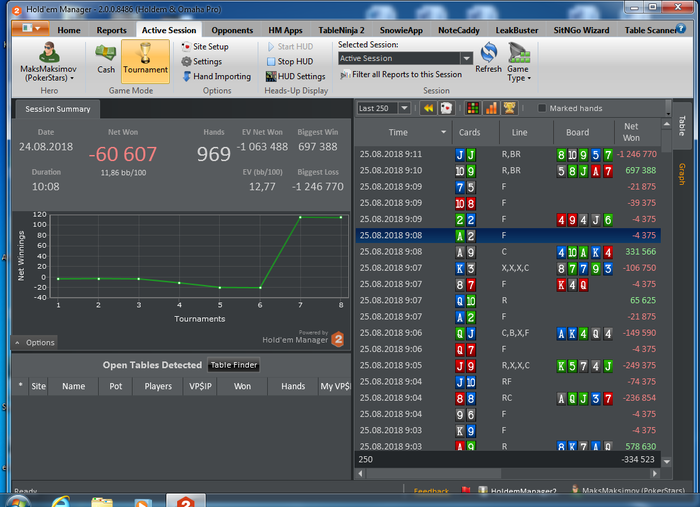The image size is (700, 507).
Task: Select the hand that won 331 566
Action: pos(508,252)
